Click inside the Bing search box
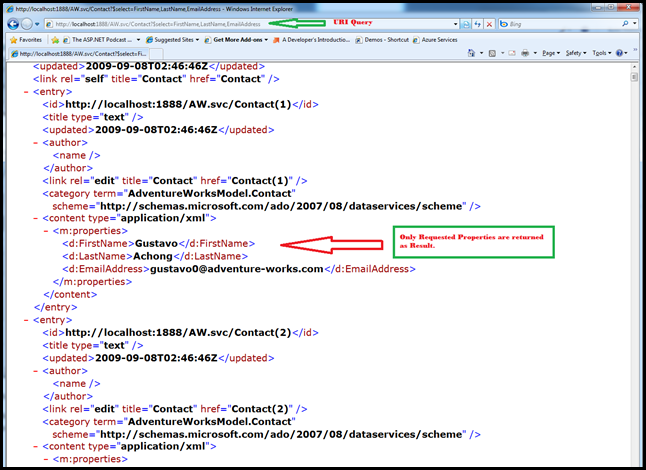Viewport: 646px width, 470px height. click(x=563, y=24)
